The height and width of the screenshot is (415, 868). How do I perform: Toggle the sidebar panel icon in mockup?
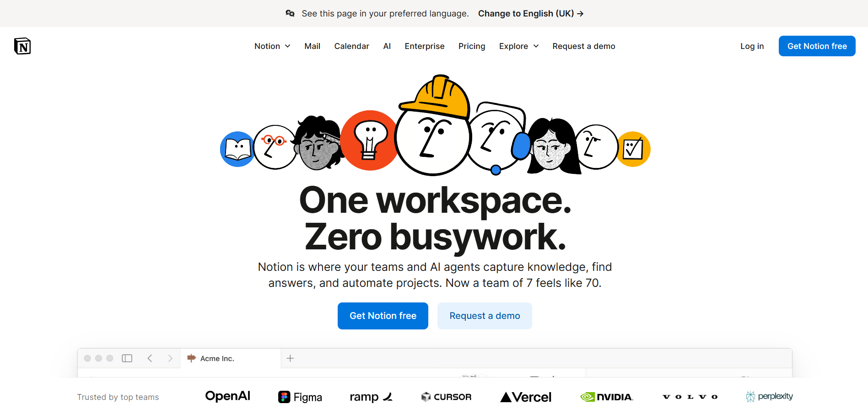[x=127, y=358]
